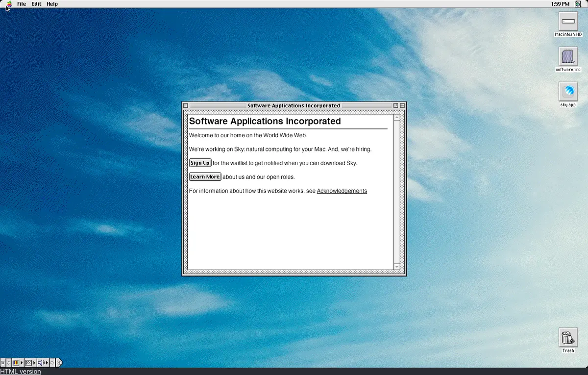
Task: Expand the sound volume module arrow
Action: pyautogui.click(x=47, y=363)
